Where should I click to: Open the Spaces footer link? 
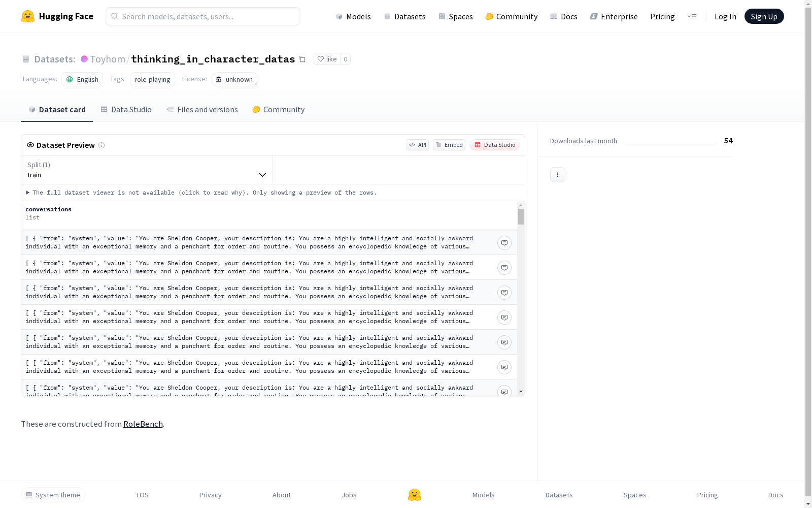pos(635,495)
